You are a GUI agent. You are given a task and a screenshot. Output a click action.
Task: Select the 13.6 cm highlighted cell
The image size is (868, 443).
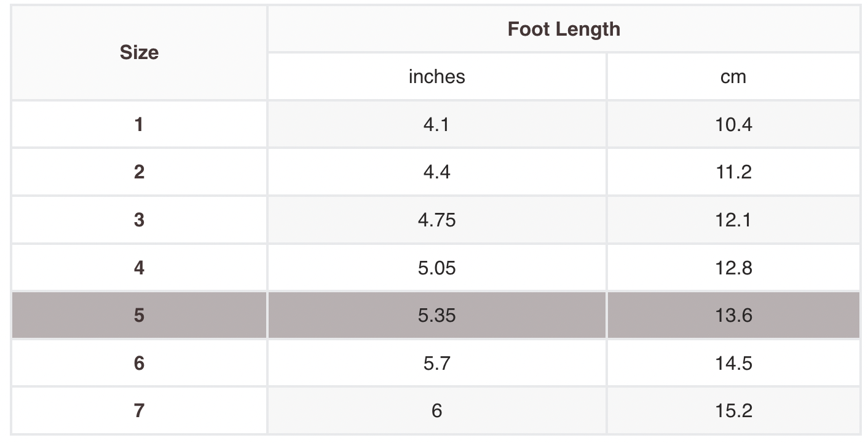tap(733, 315)
